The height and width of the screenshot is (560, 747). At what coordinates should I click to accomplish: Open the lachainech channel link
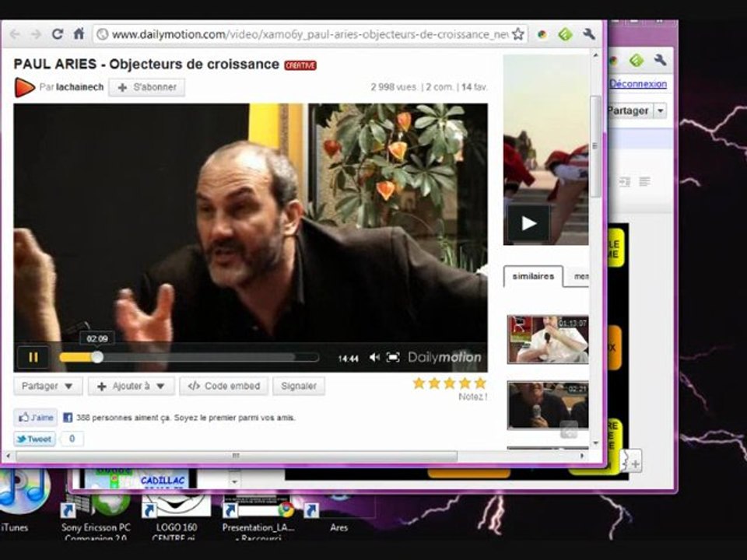79,87
